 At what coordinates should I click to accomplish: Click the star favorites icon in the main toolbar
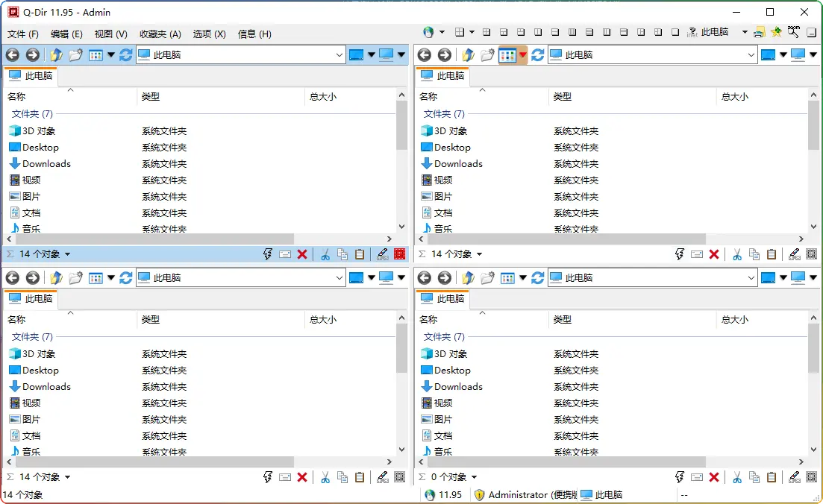[x=776, y=32]
